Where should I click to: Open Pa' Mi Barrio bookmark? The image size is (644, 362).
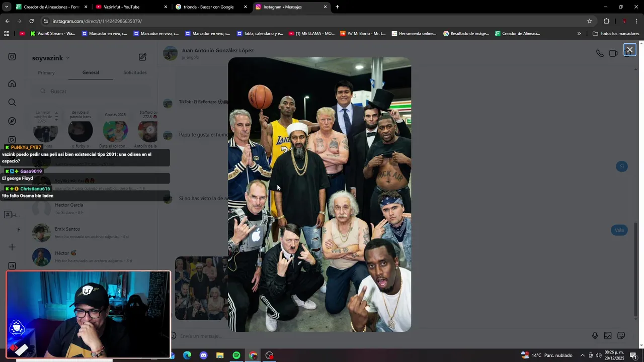point(363,34)
